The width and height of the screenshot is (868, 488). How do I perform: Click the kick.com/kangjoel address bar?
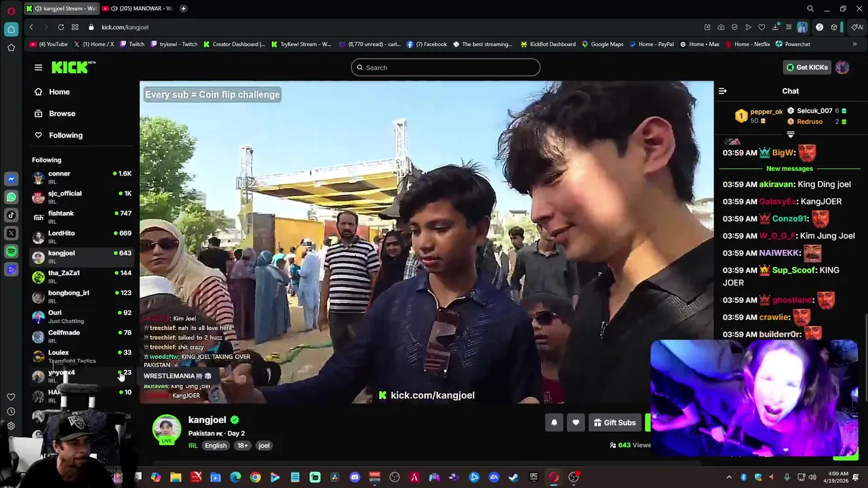tap(125, 27)
